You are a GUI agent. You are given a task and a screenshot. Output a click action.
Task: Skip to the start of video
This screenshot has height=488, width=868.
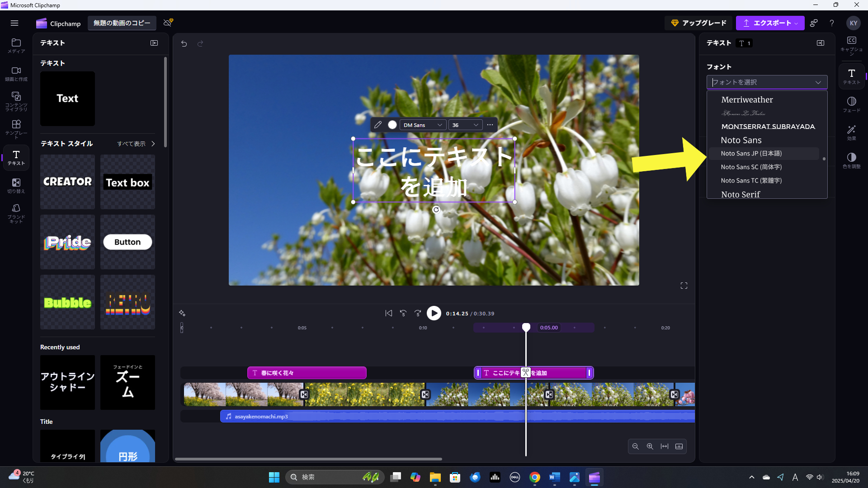click(x=388, y=313)
